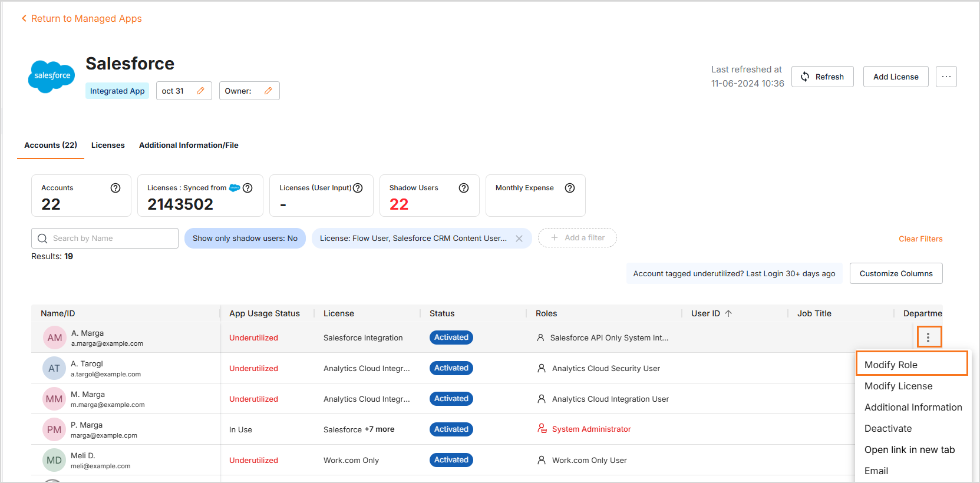Click the AM avatar for A. Marga
This screenshot has width=980, height=483.
pos(54,338)
